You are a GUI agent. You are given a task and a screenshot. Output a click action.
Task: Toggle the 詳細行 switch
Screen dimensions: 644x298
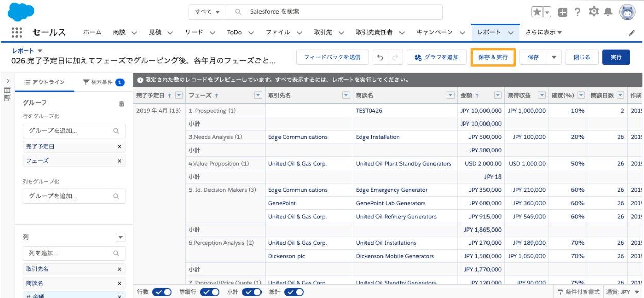click(210, 292)
